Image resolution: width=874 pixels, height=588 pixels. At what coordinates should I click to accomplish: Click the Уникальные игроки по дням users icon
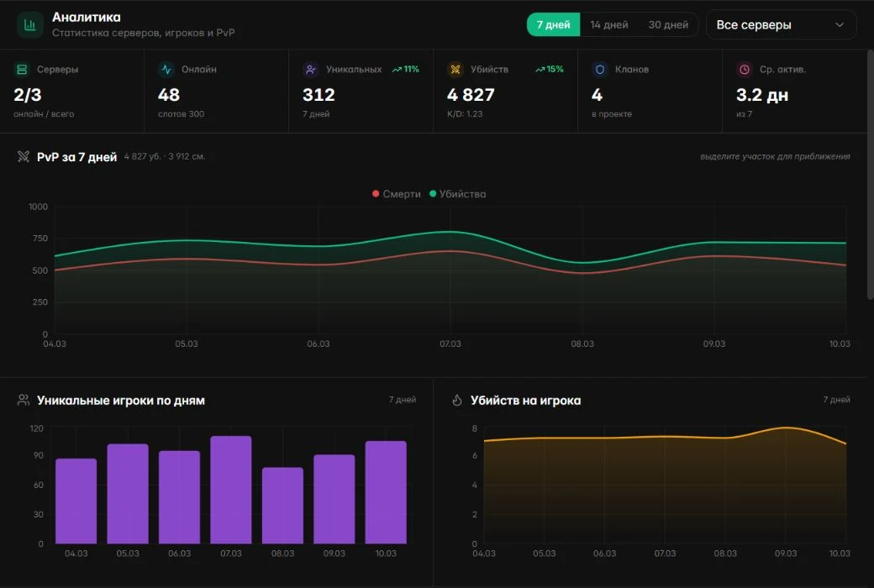tap(24, 400)
